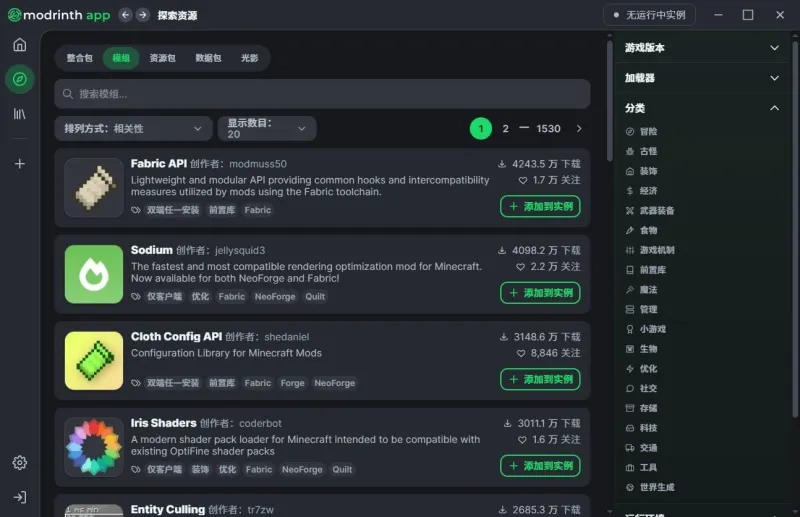This screenshot has width=800, height=517.
Task: Select the 工具 category filter
Action: click(642, 467)
